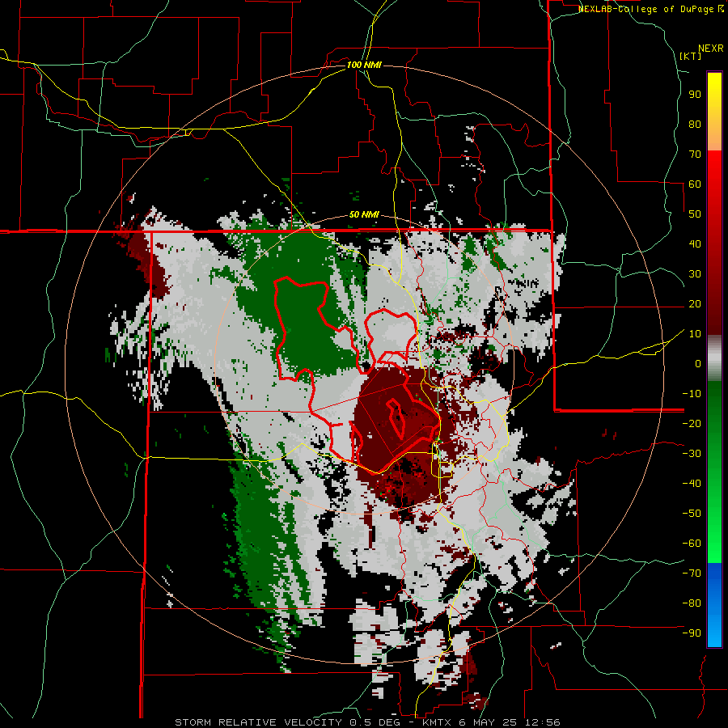The image size is (728, 728).
Task: Click the [KT] units label
Action: click(691, 56)
